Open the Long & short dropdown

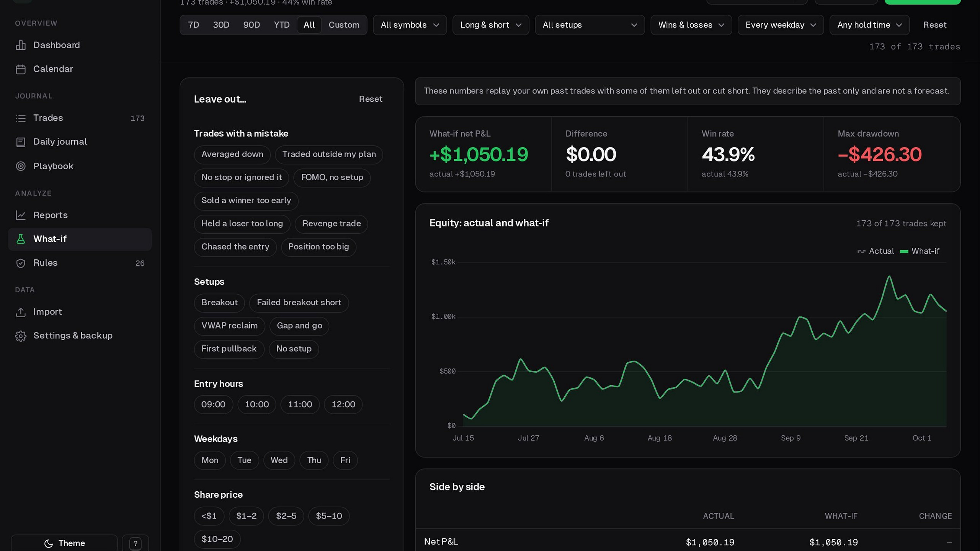(x=491, y=25)
